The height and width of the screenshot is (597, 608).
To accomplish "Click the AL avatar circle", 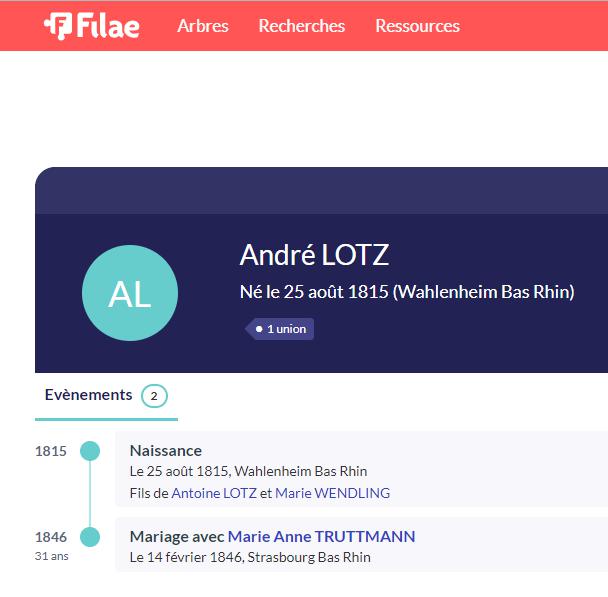I will tap(130, 293).
